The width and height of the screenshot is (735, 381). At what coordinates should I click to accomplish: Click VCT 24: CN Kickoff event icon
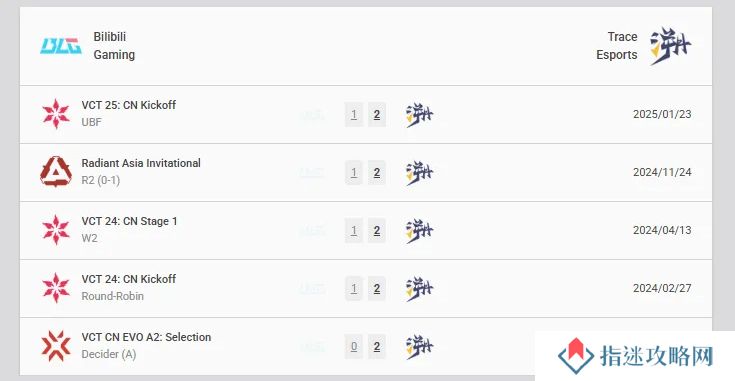point(56,288)
